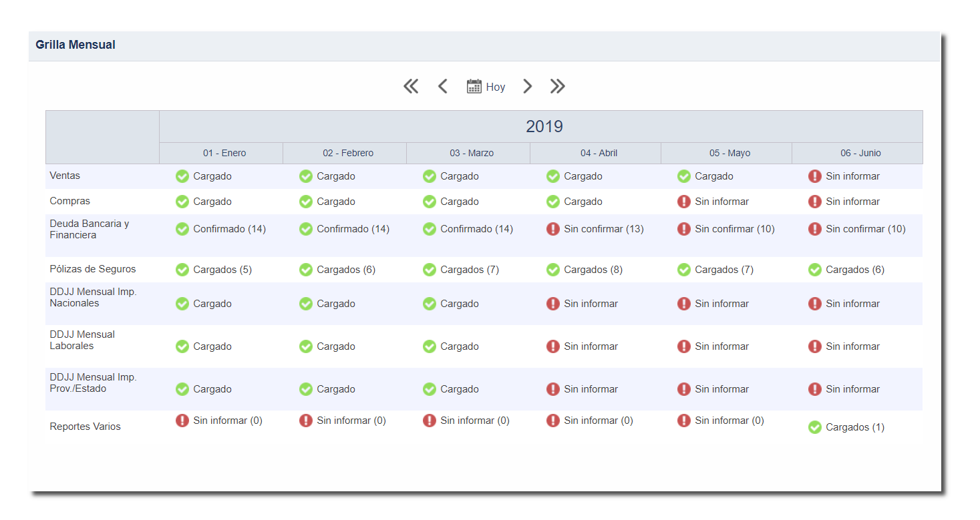The width and height of the screenshot is (980, 520).
Task: Go to previous period with single left arrow
Action: [442, 86]
